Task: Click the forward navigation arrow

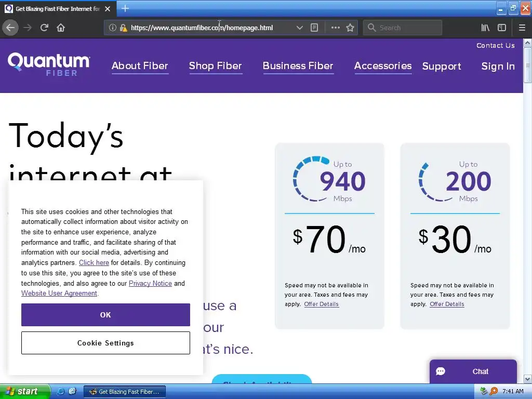Action: (28, 28)
